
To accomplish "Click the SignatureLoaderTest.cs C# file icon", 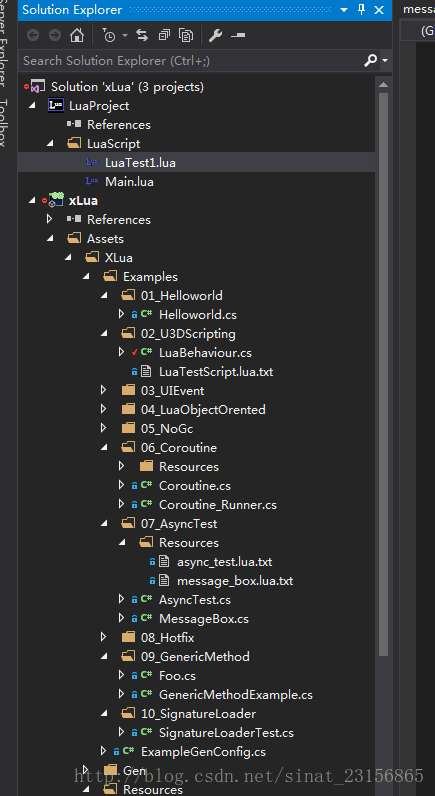I will coord(147,732).
